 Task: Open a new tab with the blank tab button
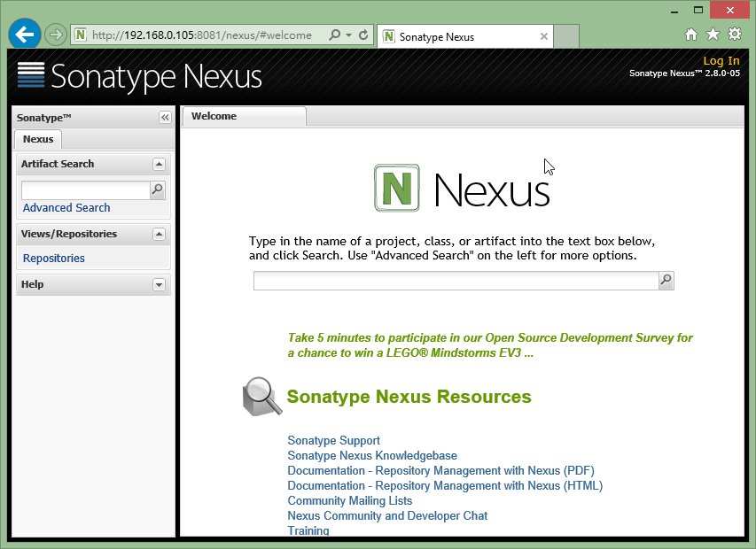pyautogui.click(x=566, y=36)
